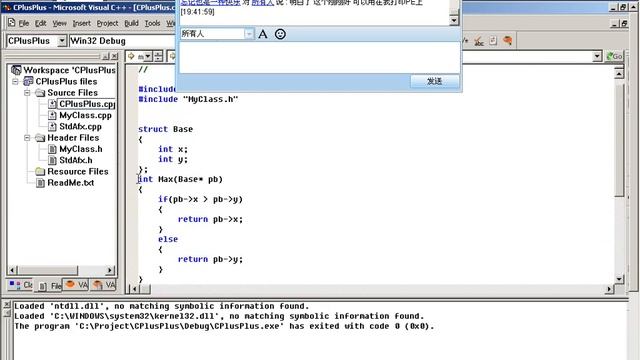Click editor horizontal scroll-right arrow
640x360 pixels.
pyautogui.click(x=609, y=289)
